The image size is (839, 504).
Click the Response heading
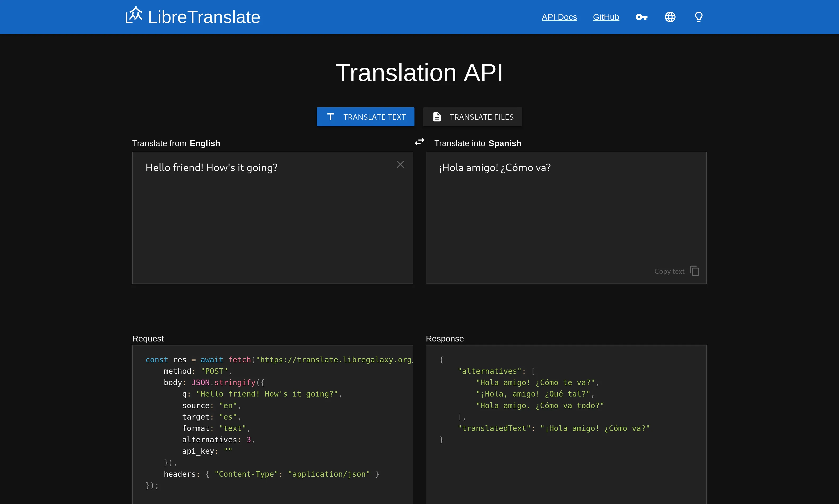[445, 339]
